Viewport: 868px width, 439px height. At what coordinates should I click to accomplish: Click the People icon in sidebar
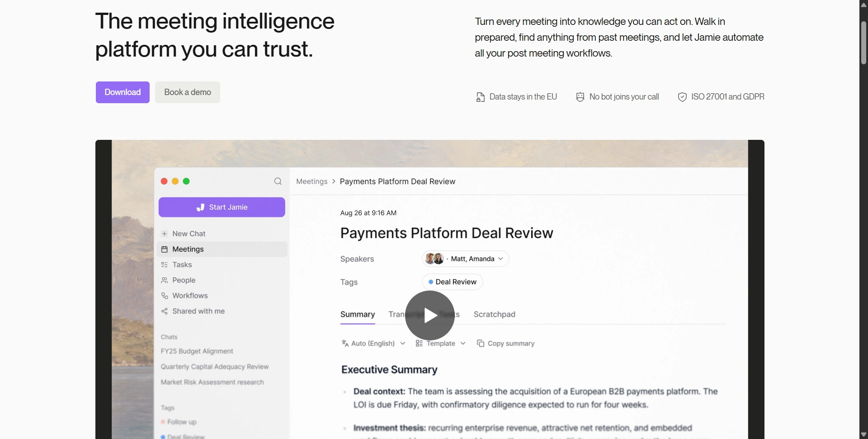coord(165,280)
